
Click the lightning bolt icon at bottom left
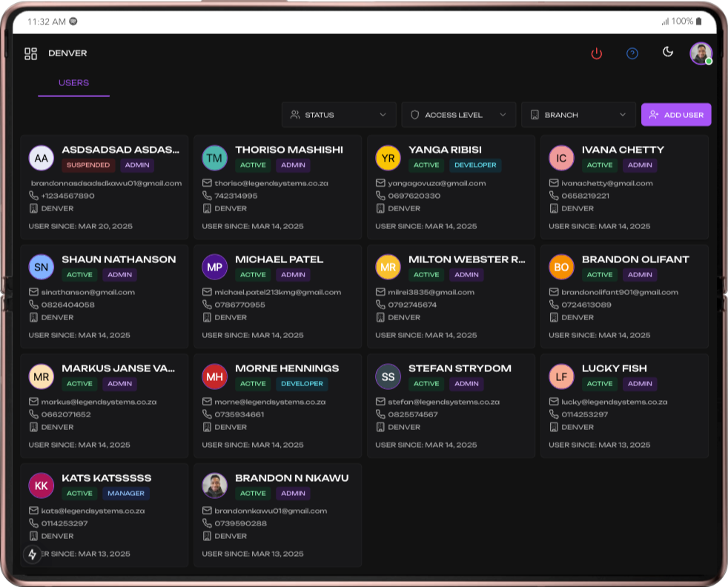pos(32,554)
